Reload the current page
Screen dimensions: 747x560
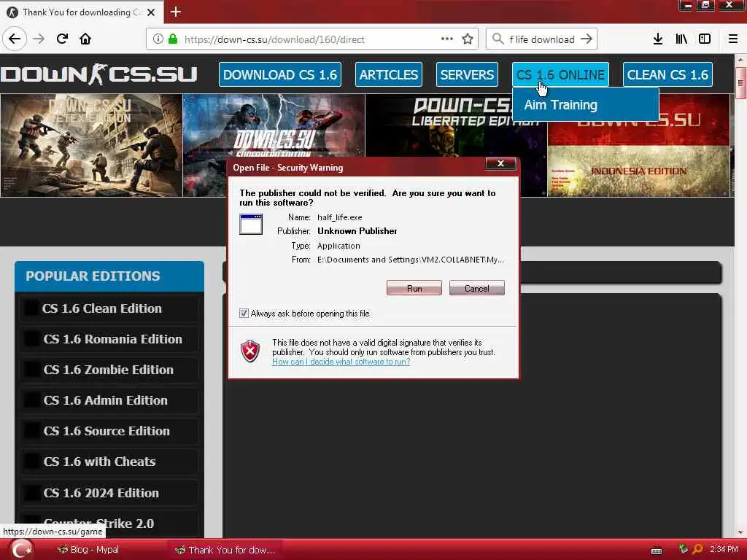[x=62, y=39]
